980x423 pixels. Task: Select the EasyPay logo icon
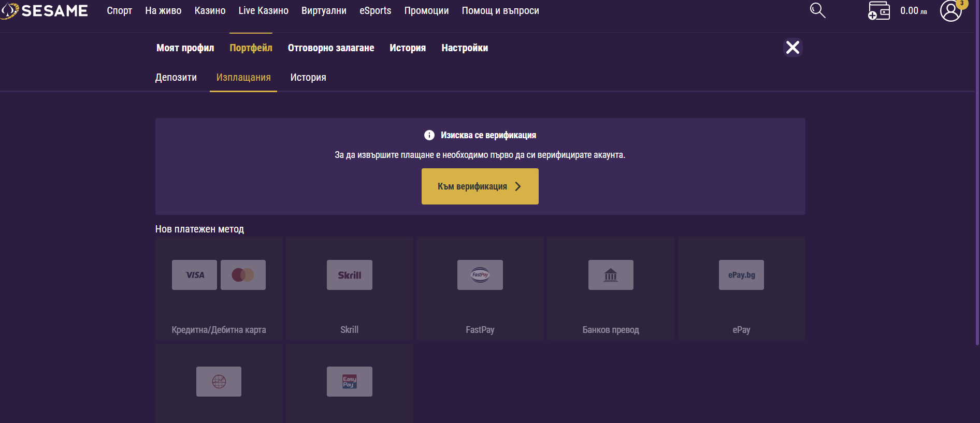pos(350,382)
